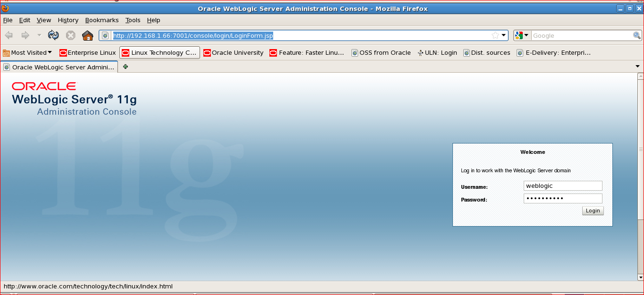
Task: Click the Login button
Action: click(593, 211)
